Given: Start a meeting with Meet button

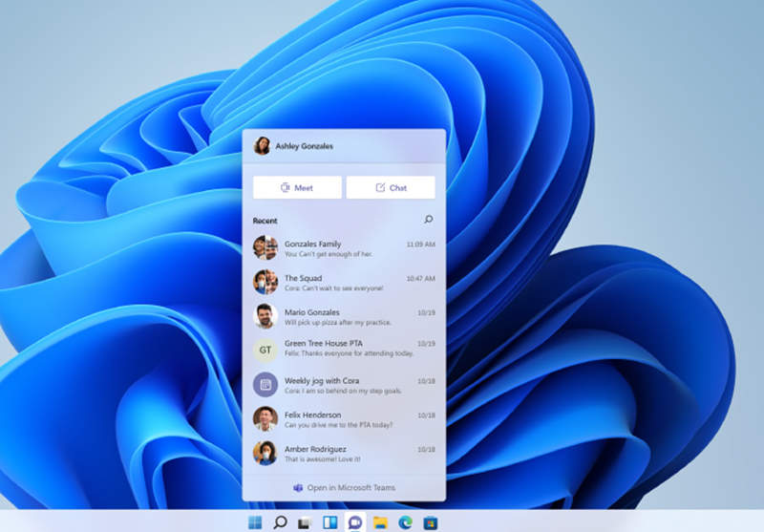Looking at the screenshot, I should tap(297, 187).
